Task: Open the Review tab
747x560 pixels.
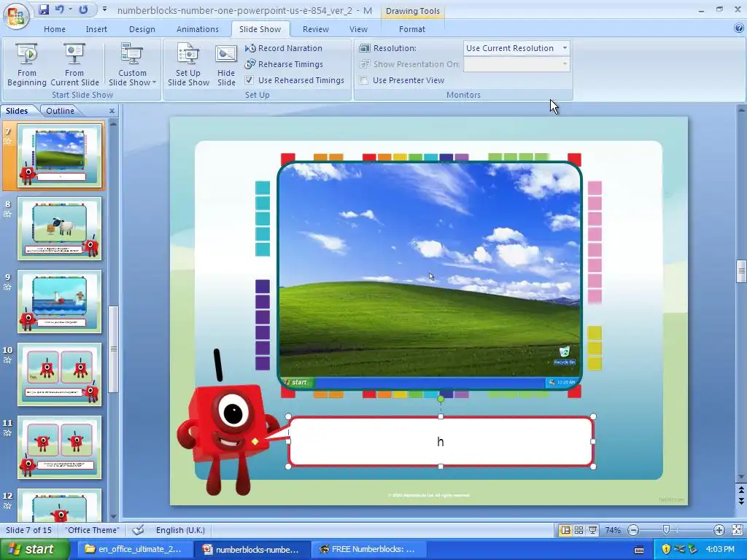Action: [315, 29]
